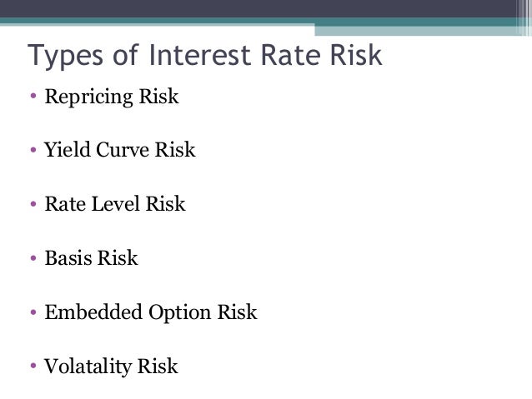Click the dark navy header bar at top
Screen dimensions: 532x399
point(258,8)
